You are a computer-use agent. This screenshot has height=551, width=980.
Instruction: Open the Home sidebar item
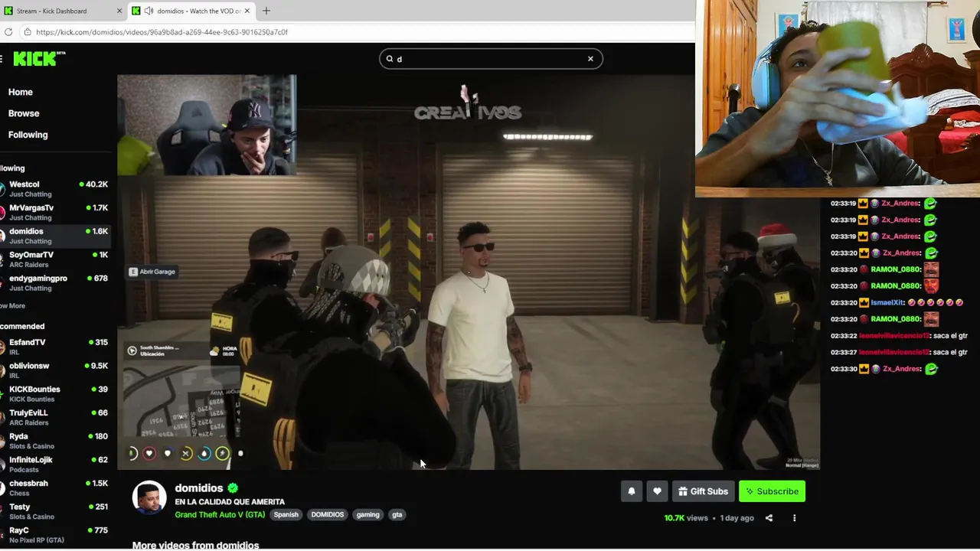[x=21, y=92]
